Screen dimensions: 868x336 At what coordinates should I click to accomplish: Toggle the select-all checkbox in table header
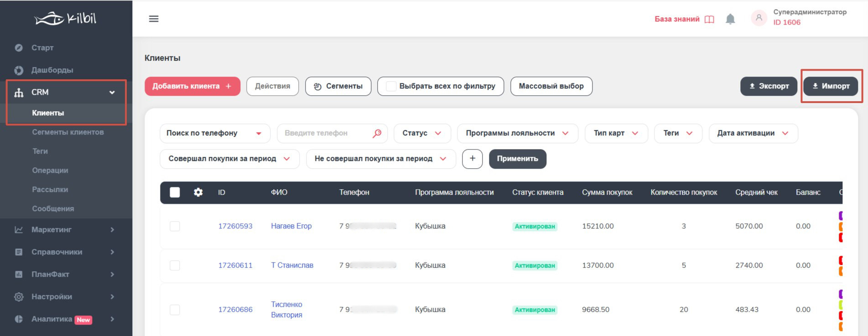[x=175, y=192]
